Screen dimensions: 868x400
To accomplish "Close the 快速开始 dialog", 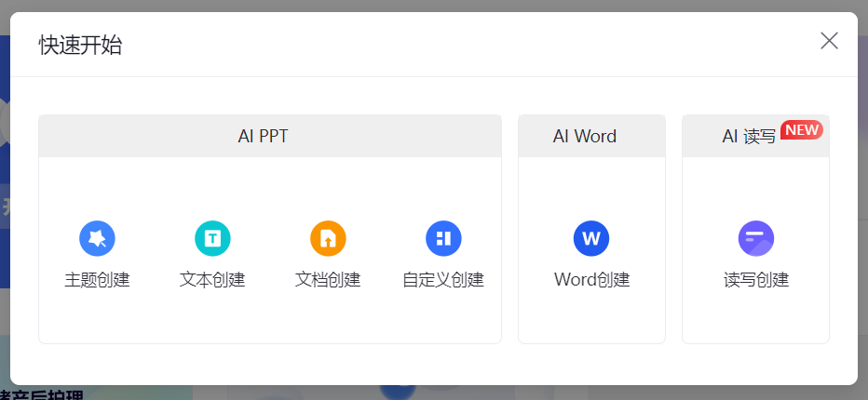I will click(829, 41).
